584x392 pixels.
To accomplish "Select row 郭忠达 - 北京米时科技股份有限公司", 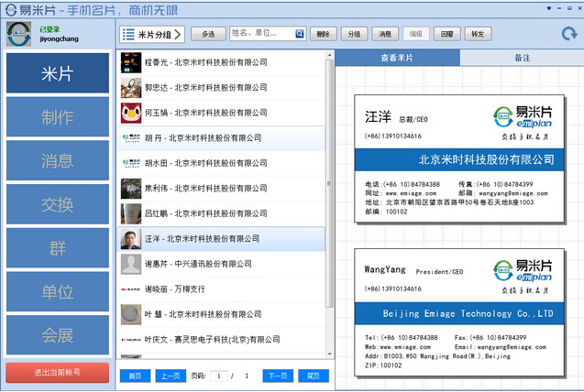I will (222, 88).
